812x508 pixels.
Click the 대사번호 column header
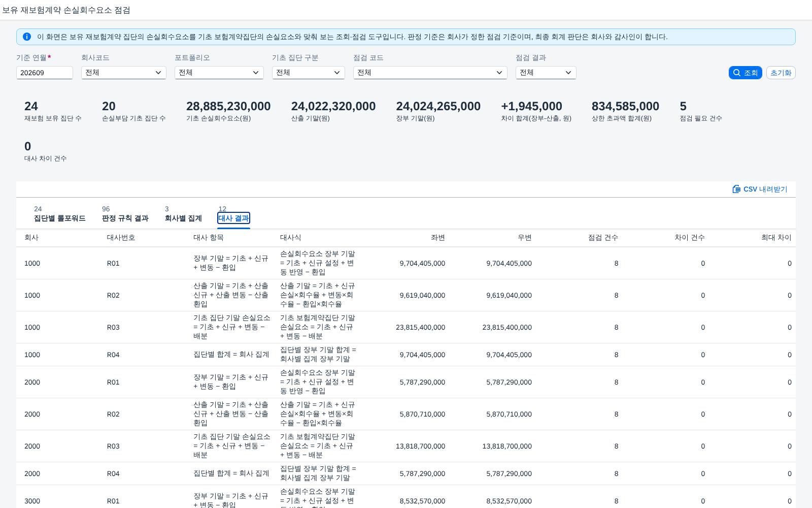point(121,237)
